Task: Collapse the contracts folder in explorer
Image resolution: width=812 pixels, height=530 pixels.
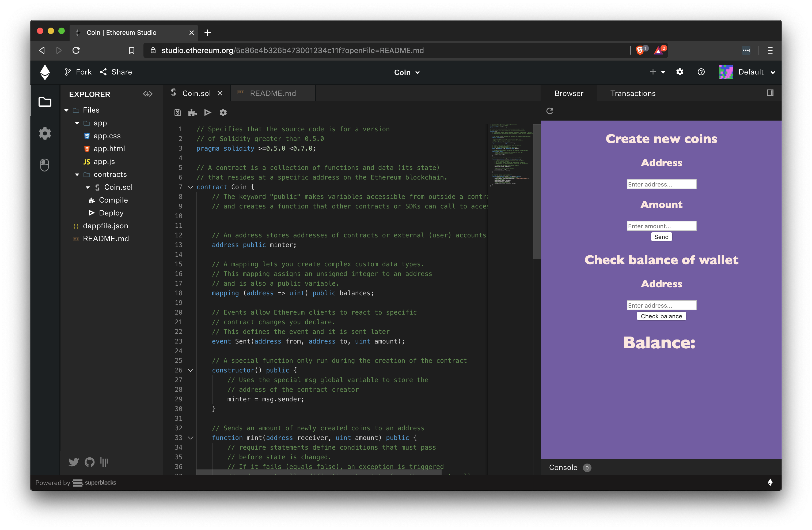Action: (x=77, y=174)
